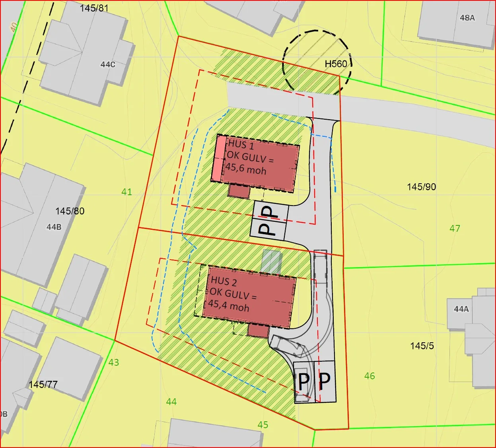Select property number 145/77
This screenshot has height=448, width=496.
click(x=43, y=384)
